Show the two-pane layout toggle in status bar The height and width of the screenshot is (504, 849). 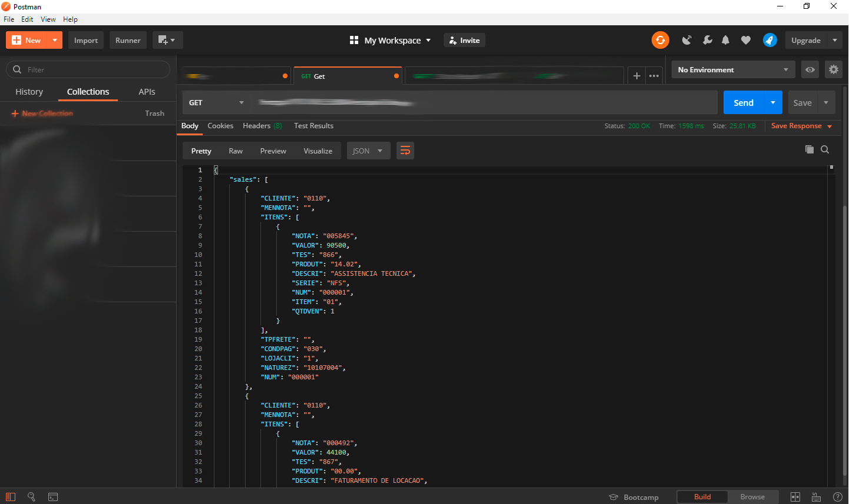coord(795,497)
